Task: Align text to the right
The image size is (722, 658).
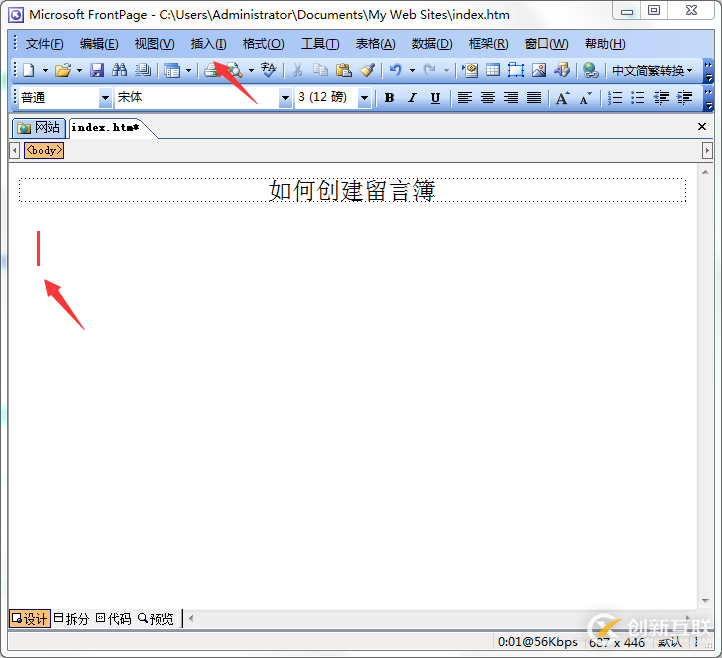Action: (511, 98)
